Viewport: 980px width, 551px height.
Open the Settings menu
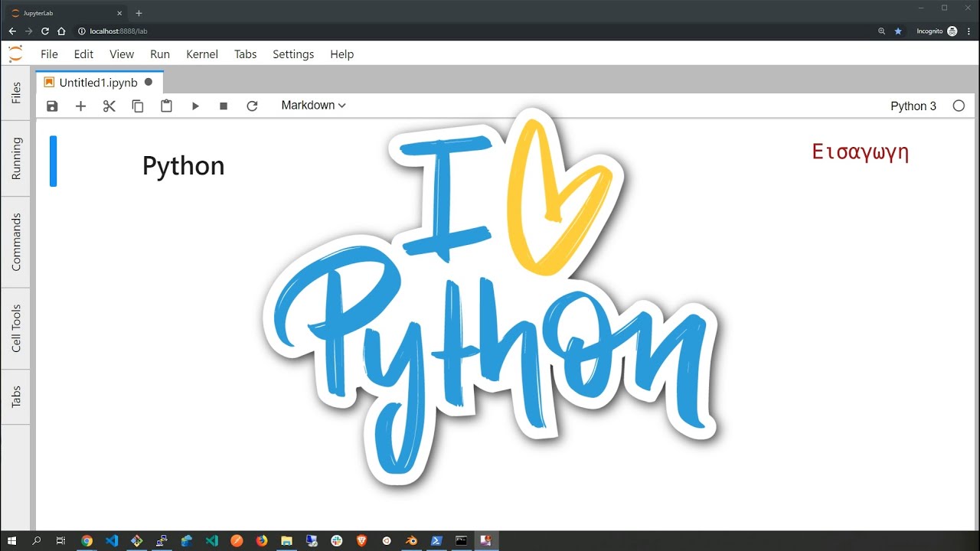coord(293,54)
